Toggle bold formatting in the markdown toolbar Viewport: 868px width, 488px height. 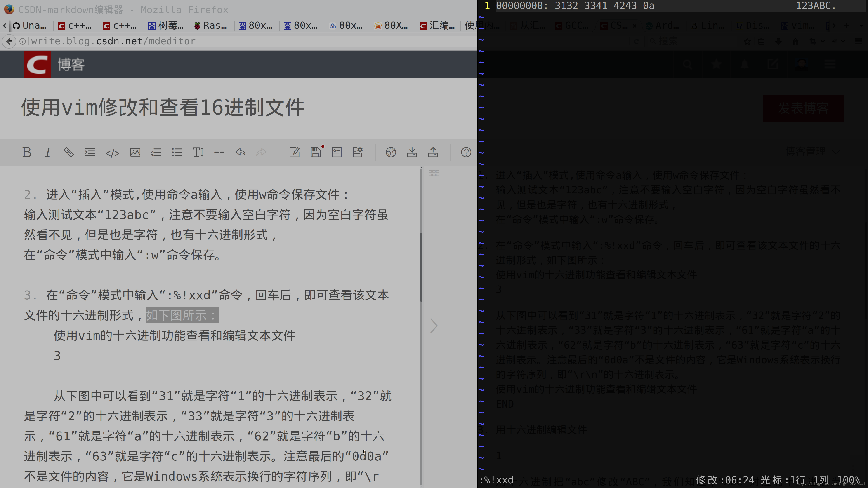[27, 152]
